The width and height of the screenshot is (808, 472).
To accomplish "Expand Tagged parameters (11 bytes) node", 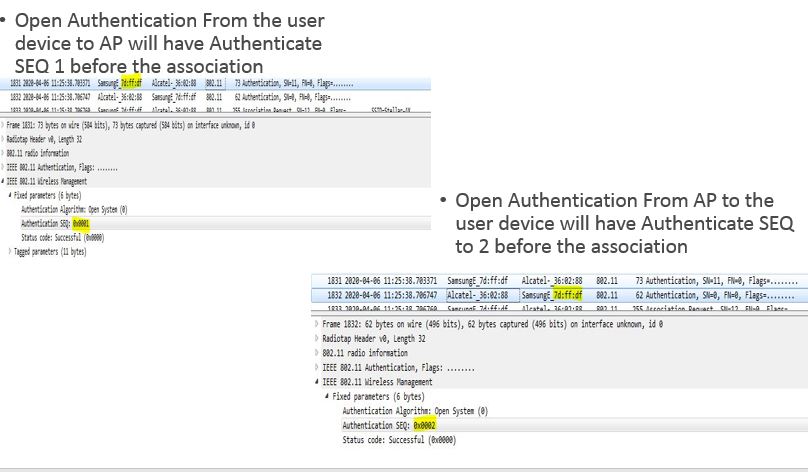I will pyautogui.click(x=10, y=251).
